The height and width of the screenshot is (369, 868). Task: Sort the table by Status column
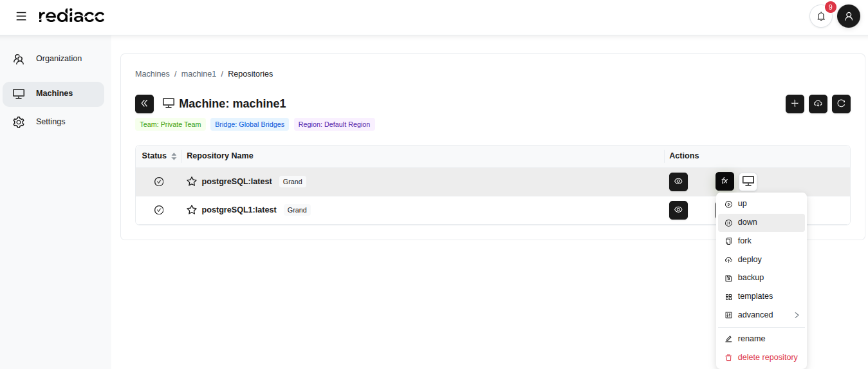(174, 156)
